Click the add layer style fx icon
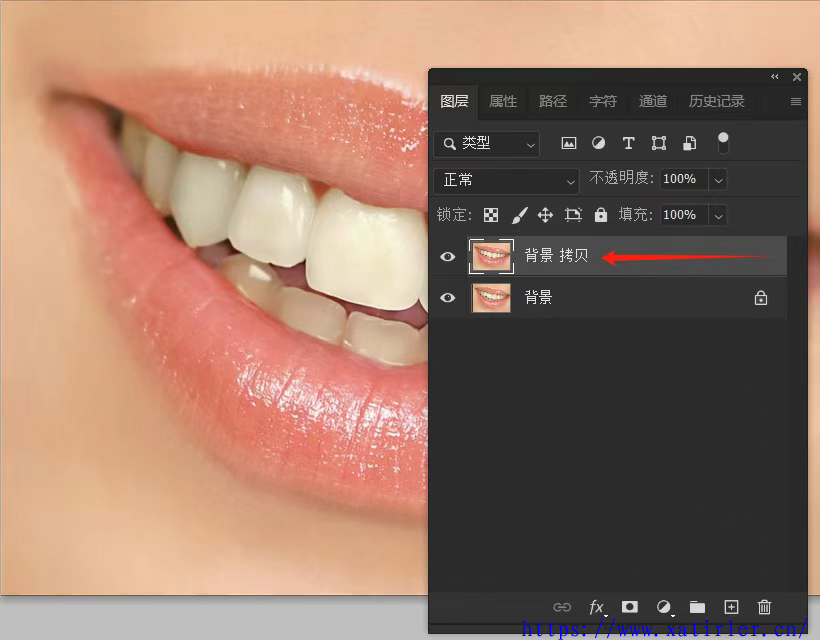 coord(597,607)
